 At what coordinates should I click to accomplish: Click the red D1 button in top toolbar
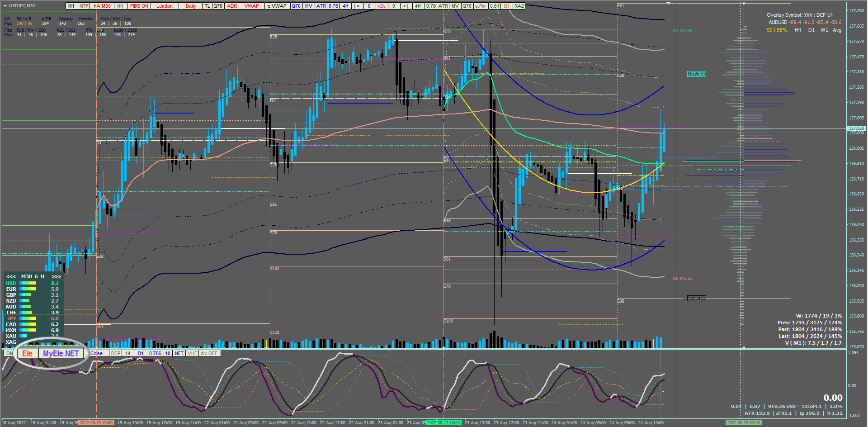507,6
